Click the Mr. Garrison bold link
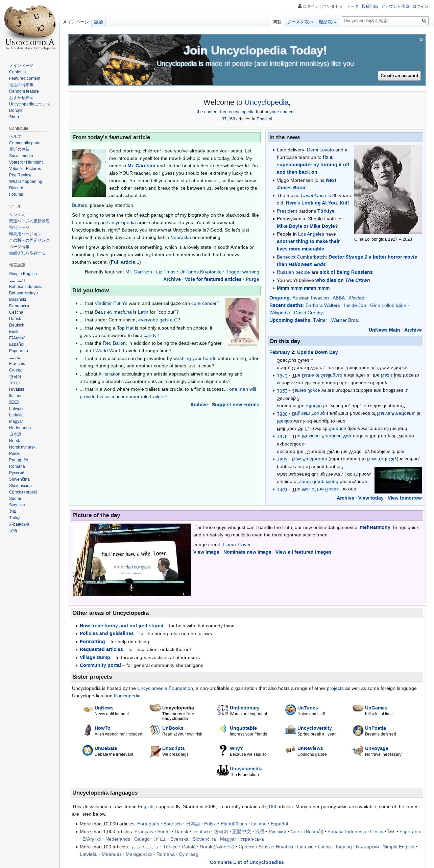The width and height of the screenshot is (434, 868). click(141, 166)
